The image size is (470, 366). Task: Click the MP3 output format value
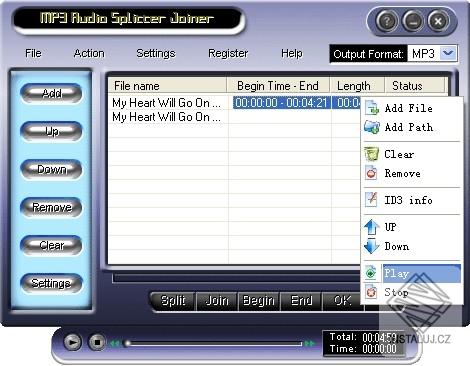[423, 54]
